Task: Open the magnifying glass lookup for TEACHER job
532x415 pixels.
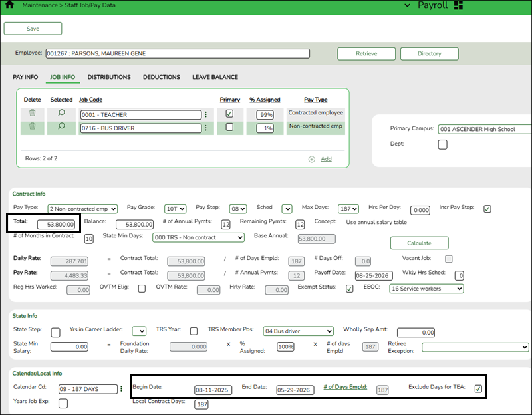Action: (x=61, y=114)
